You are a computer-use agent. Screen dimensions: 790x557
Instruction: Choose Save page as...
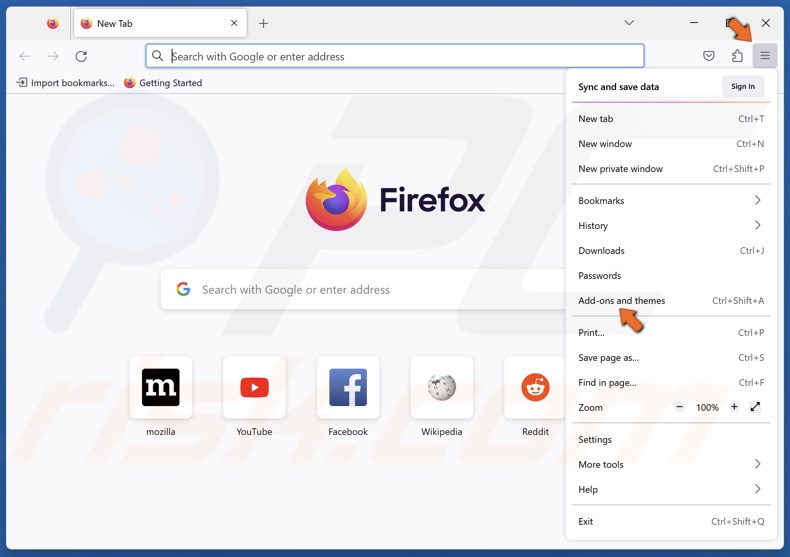[671, 358]
